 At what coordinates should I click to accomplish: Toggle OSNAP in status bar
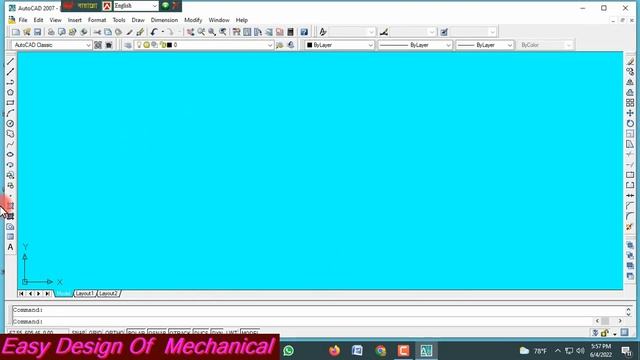(157, 332)
